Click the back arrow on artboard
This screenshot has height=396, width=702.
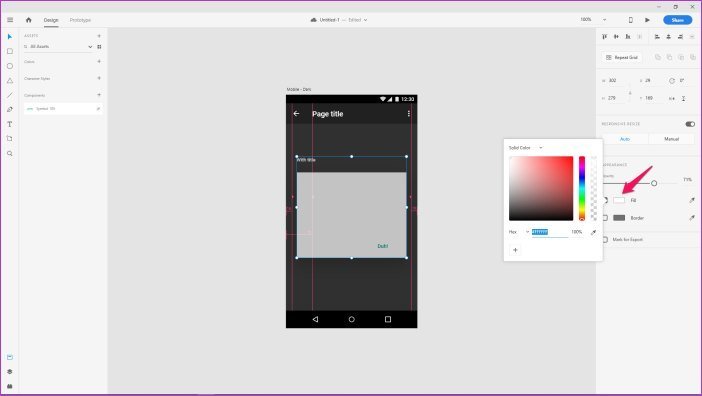click(296, 114)
